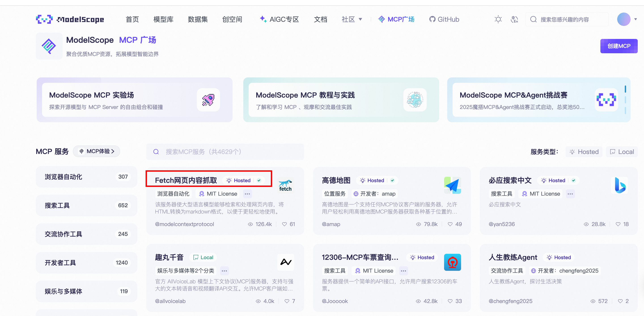Open the 12306-MCP车票查询 service

tap(360, 257)
